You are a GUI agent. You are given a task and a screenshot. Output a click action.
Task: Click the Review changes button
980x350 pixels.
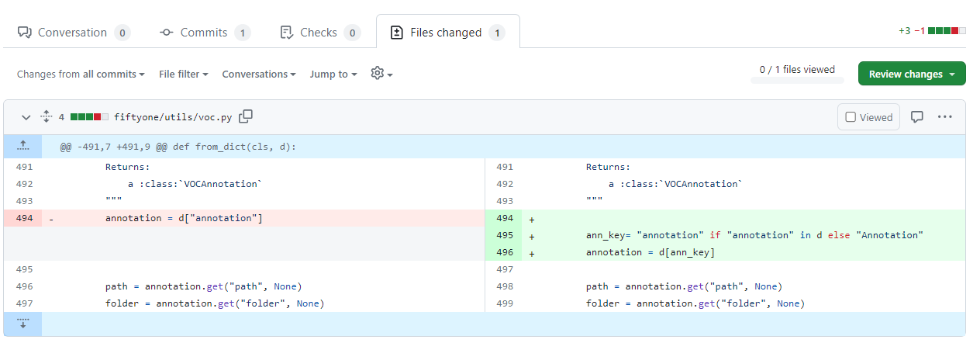[911, 74]
